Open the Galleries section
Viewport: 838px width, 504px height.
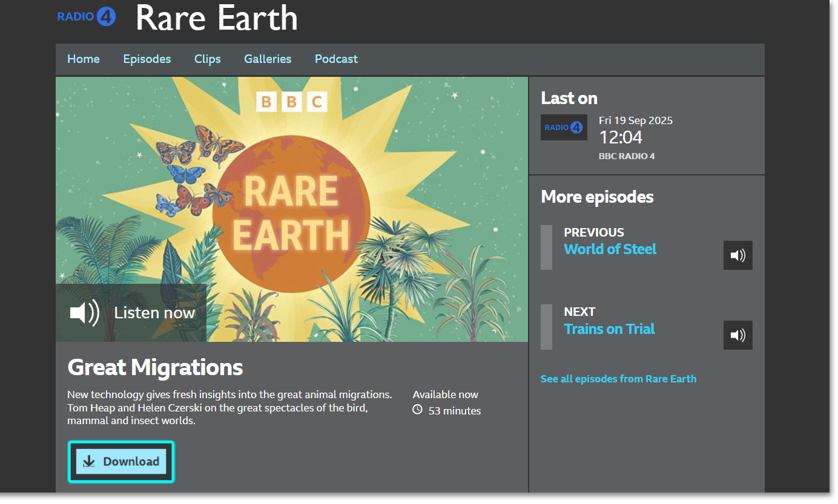pos(268,59)
